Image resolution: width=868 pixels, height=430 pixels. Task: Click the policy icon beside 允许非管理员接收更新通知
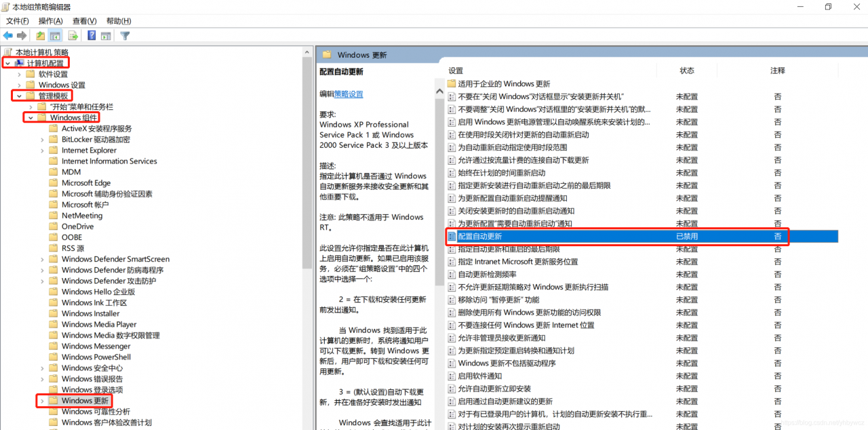[x=452, y=338]
